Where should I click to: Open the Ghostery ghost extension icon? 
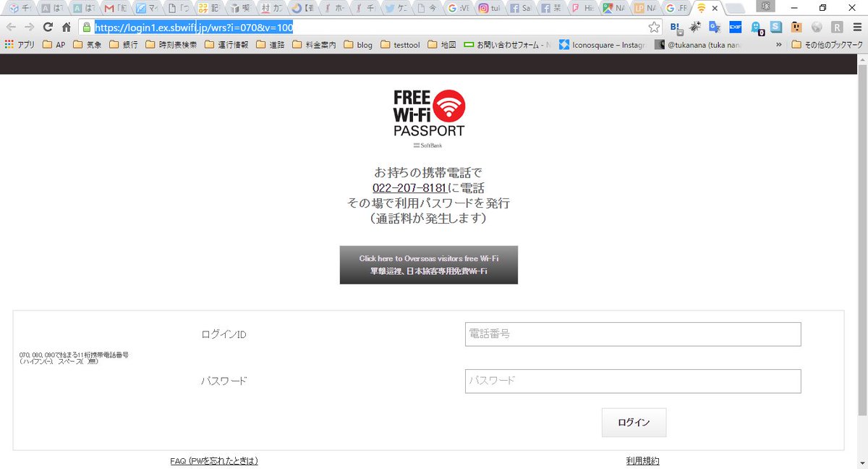coord(757,28)
